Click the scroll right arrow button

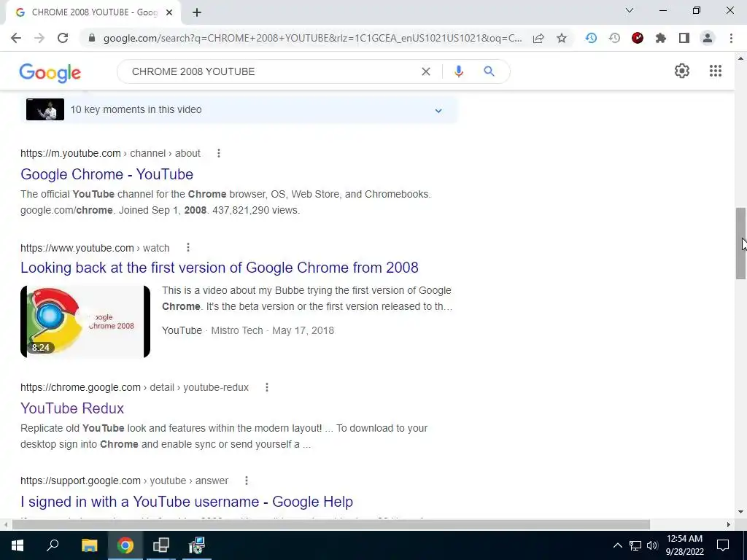(x=729, y=525)
